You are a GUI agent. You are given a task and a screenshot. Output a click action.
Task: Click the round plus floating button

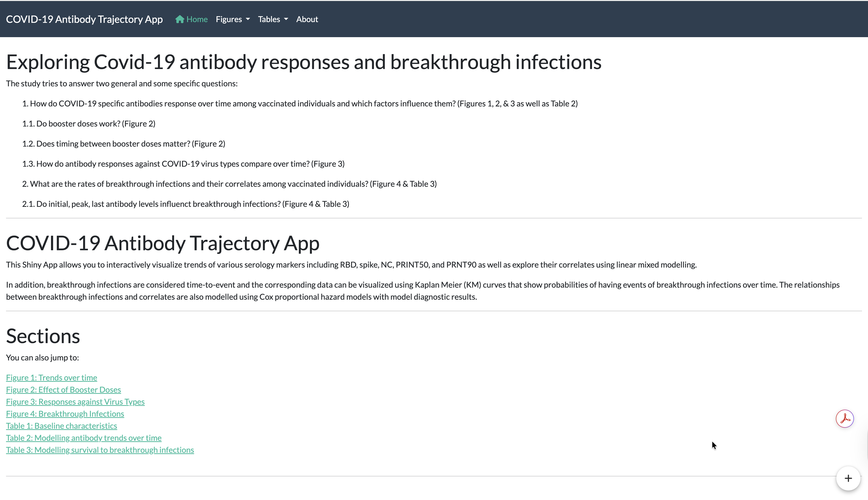tap(848, 478)
